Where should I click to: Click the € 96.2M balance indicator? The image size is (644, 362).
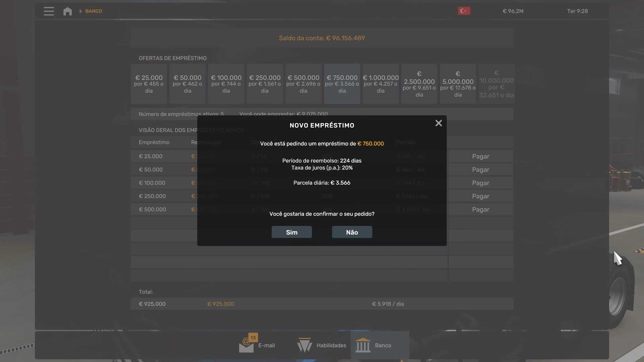[x=513, y=11]
